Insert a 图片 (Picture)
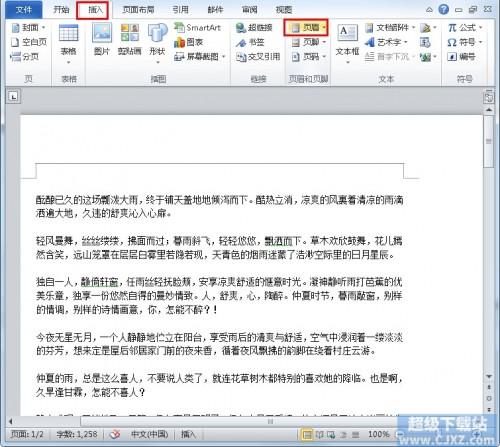500x447 pixels. (102, 39)
